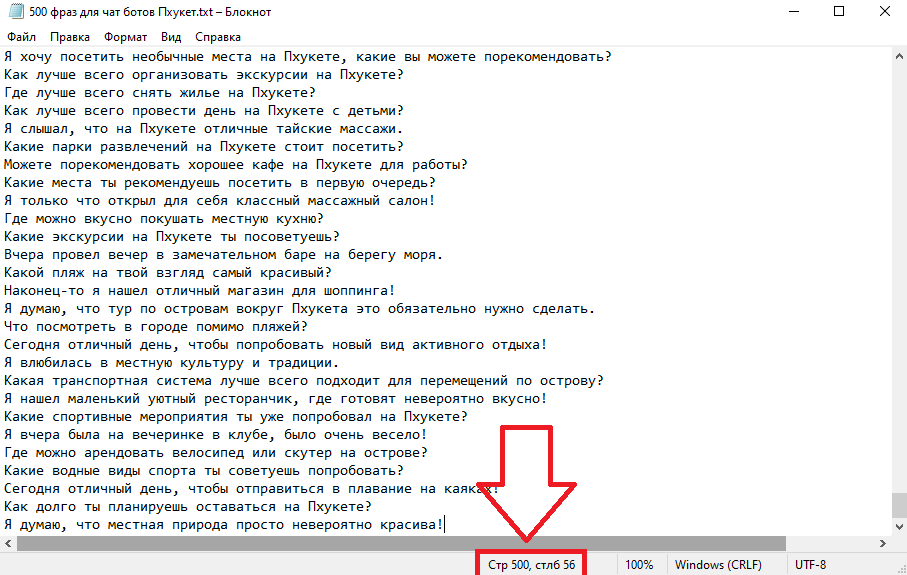Click the 100% zoom level in status bar
This screenshot has width=907, height=575.
click(639, 564)
